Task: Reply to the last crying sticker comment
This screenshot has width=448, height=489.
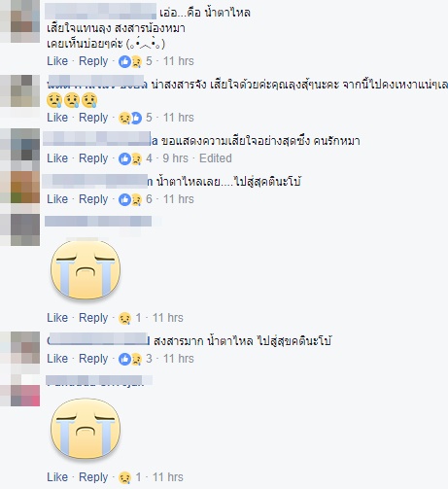Action: pos(93,477)
